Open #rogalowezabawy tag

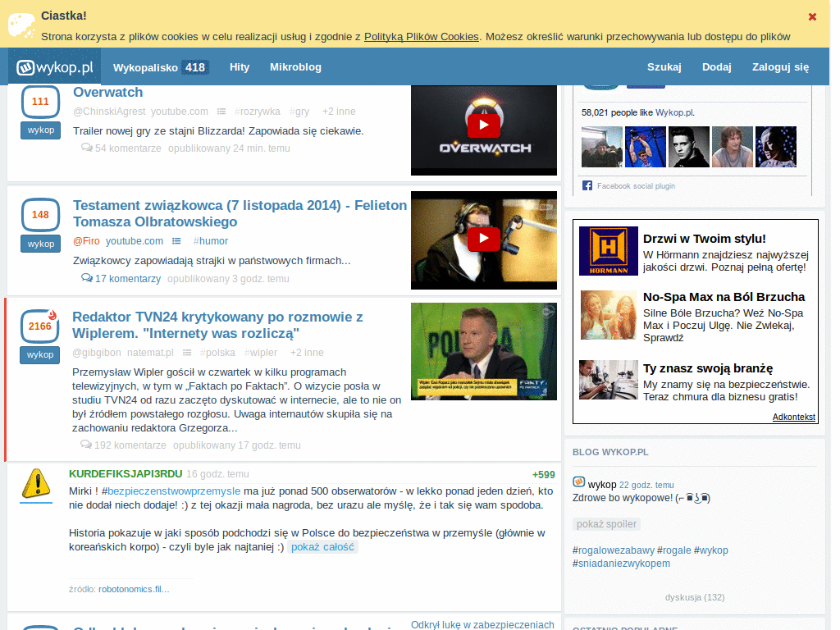pos(614,550)
